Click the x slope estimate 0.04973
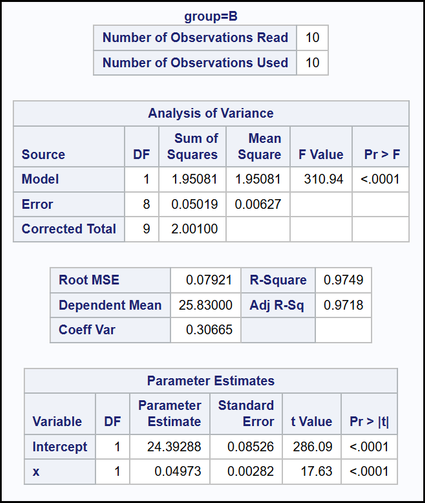 (x=178, y=472)
